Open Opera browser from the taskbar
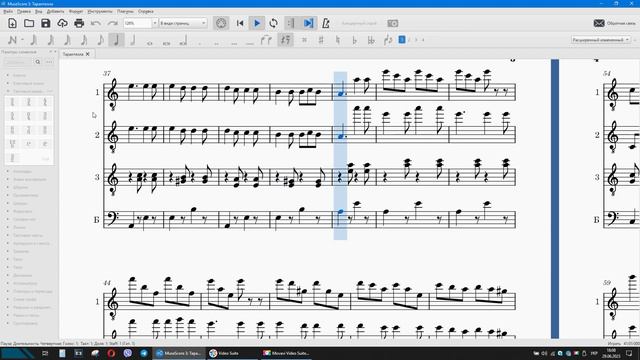640x360 pixels. 111,353
